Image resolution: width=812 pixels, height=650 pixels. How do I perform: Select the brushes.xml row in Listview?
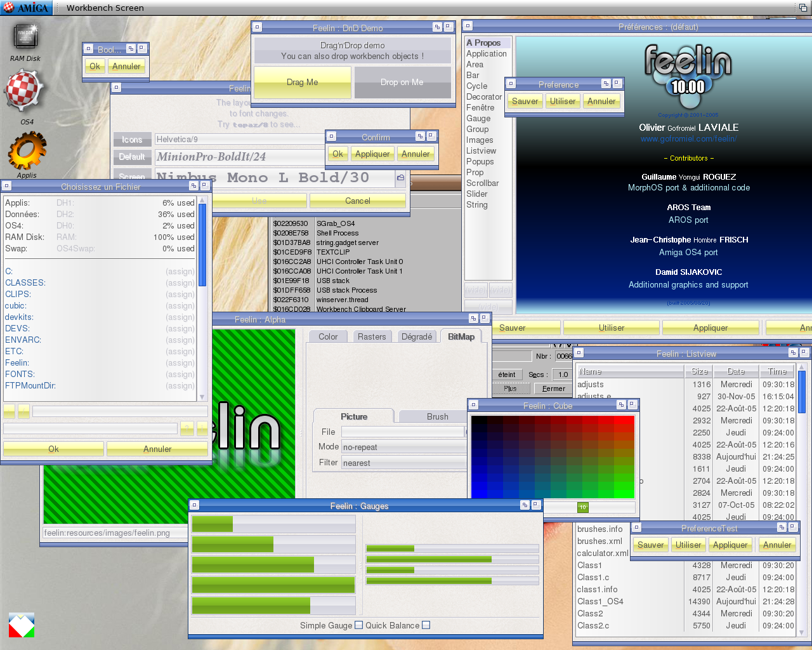[602, 541]
